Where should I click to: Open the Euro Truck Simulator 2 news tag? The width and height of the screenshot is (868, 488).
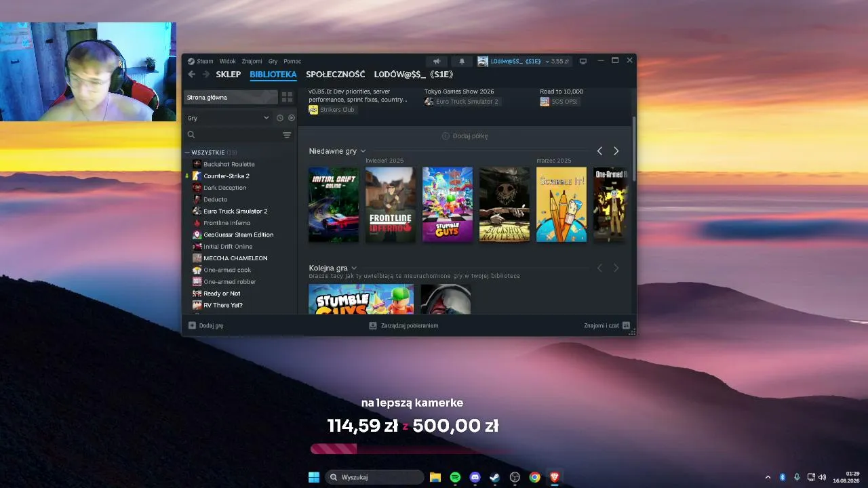tap(462, 102)
